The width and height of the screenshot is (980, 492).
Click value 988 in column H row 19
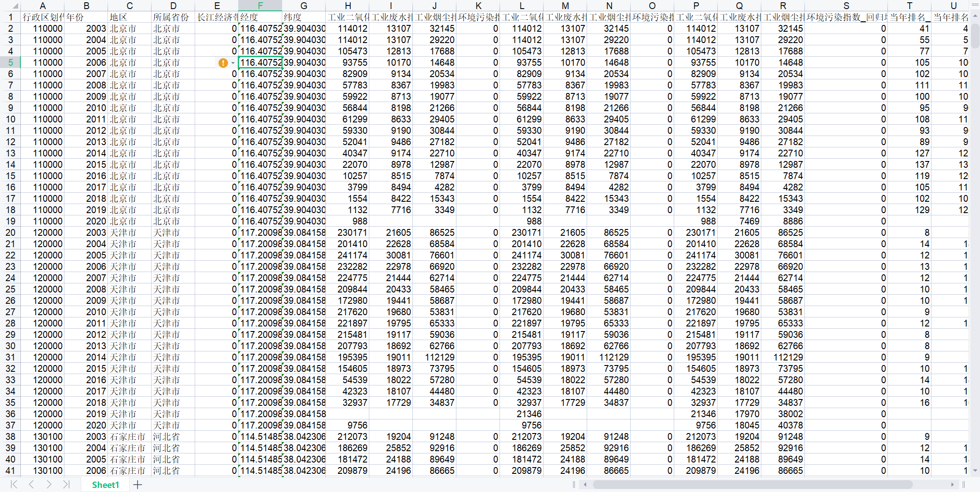pos(348,221)
